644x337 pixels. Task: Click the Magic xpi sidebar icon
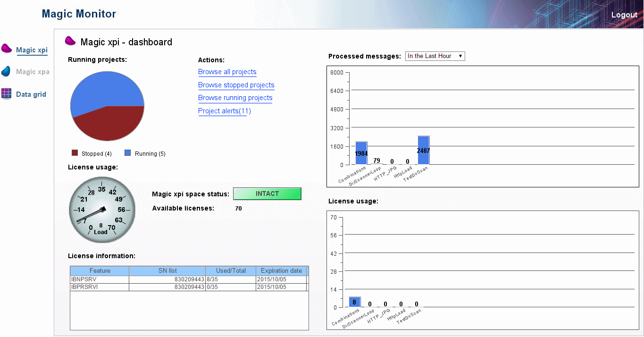[x=6, y=48]
